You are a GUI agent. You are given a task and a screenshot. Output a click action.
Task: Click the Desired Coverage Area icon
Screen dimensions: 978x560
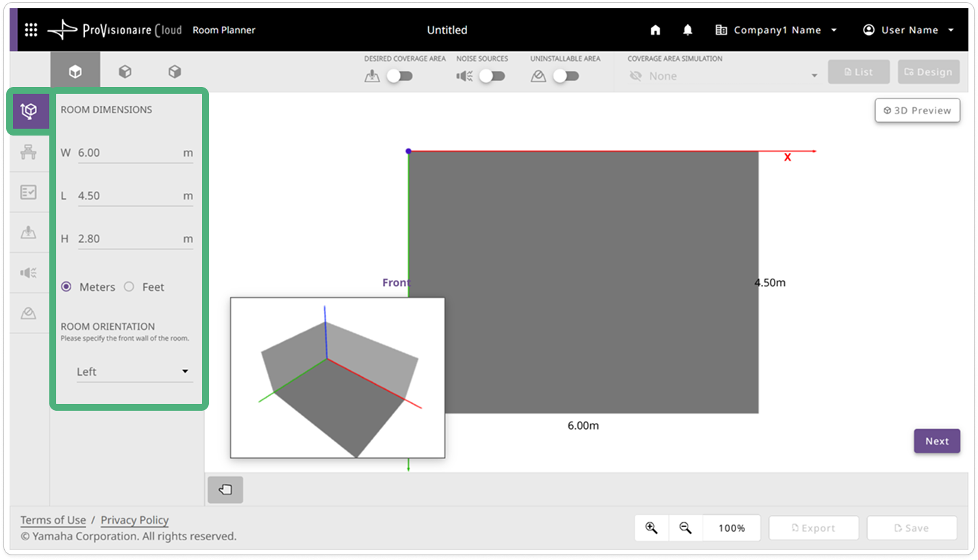point(372,76)
